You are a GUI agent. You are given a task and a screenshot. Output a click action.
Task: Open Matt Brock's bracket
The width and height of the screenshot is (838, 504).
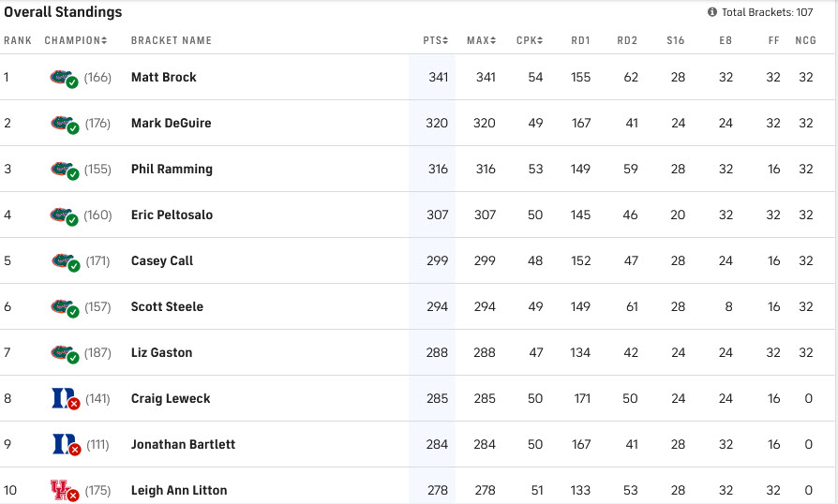pos(164,77)
